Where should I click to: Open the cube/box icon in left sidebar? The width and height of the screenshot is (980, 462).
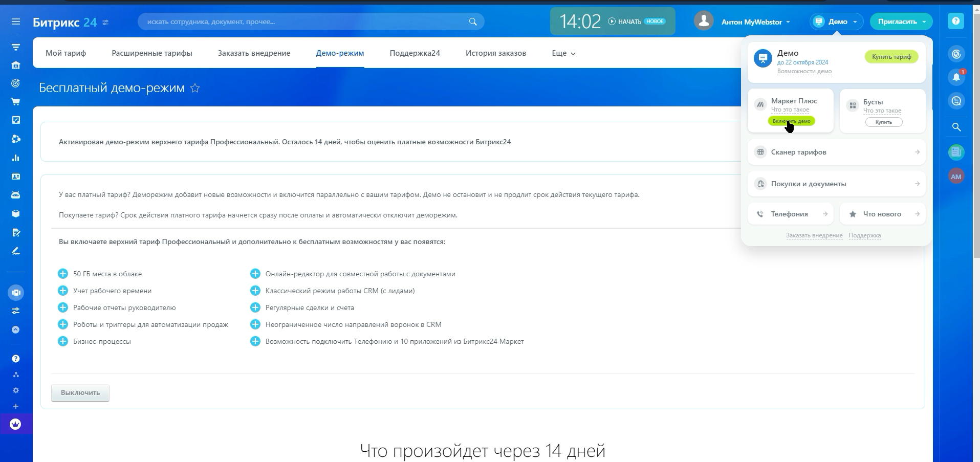click(x=16, y=214)
